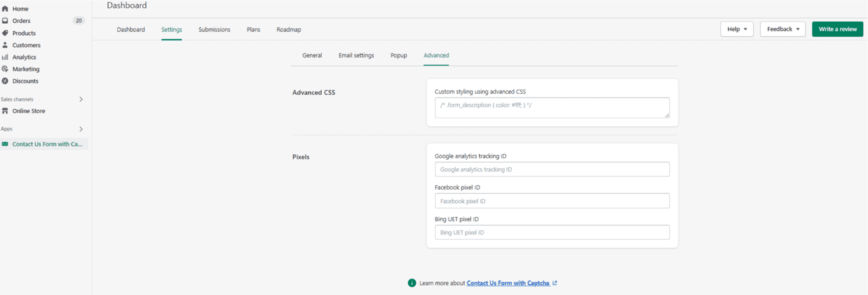The image size is (868, 295).
Task: Click the green info icon by Learn more
Action: point(412,283)
